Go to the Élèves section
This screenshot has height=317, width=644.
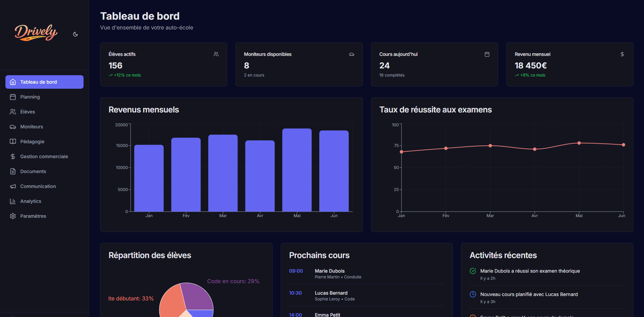click(x=27, y=112)
